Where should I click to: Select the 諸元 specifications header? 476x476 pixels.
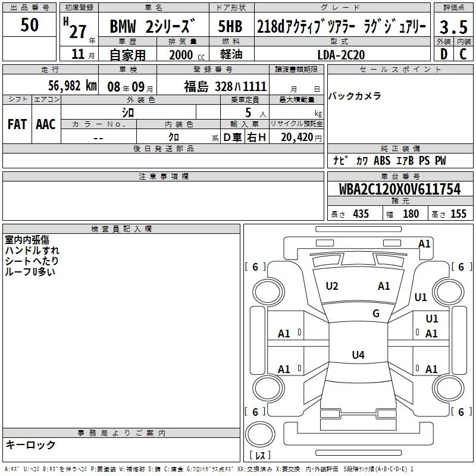click(400, 201)
